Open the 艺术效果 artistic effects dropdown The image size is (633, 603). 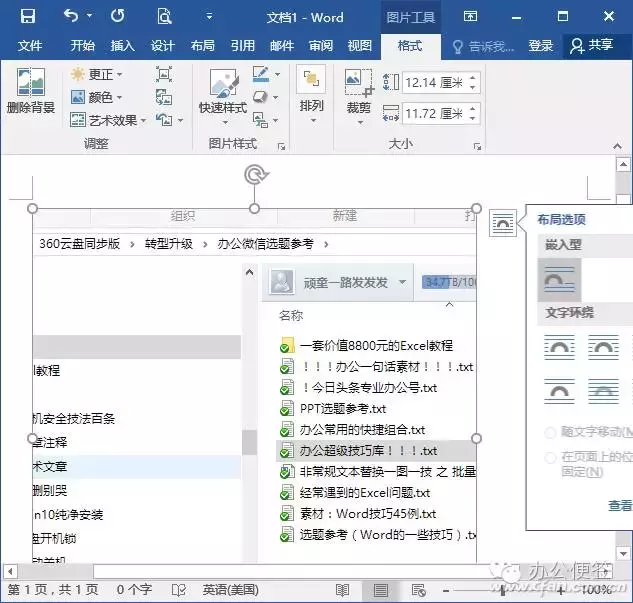coord(107,120)
